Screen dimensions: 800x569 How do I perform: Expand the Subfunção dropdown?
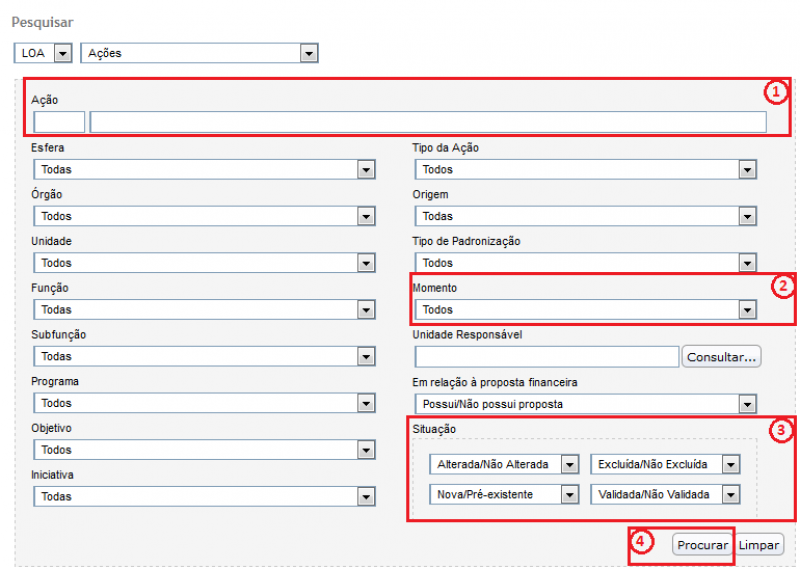(x=204, y=356)
